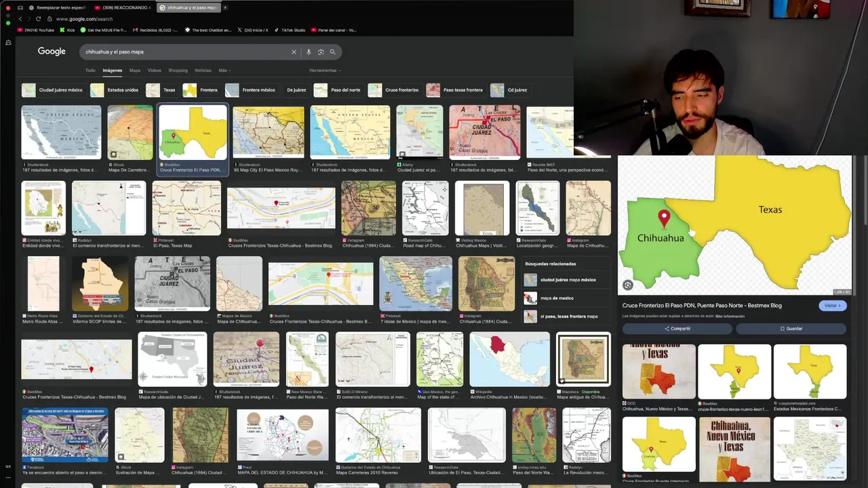Open the Get the M3U8 File bookmark

104,30
